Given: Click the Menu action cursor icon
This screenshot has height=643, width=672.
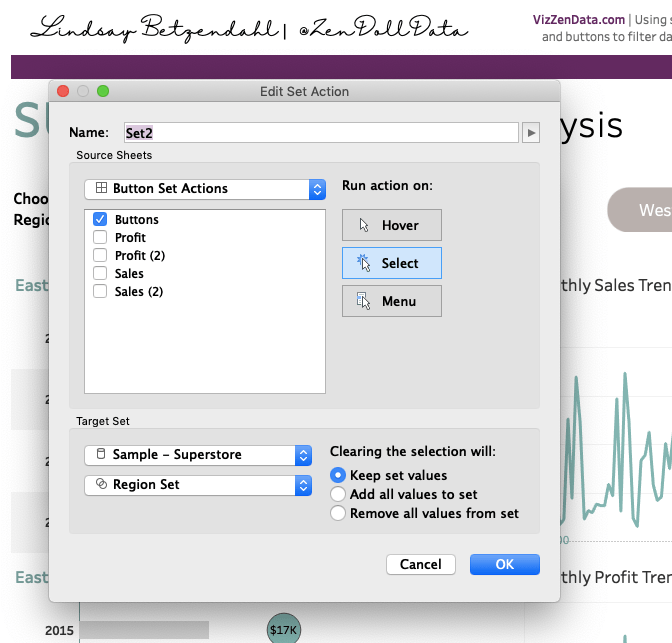Looking at the screenshot, I should (x=363, y=301).
